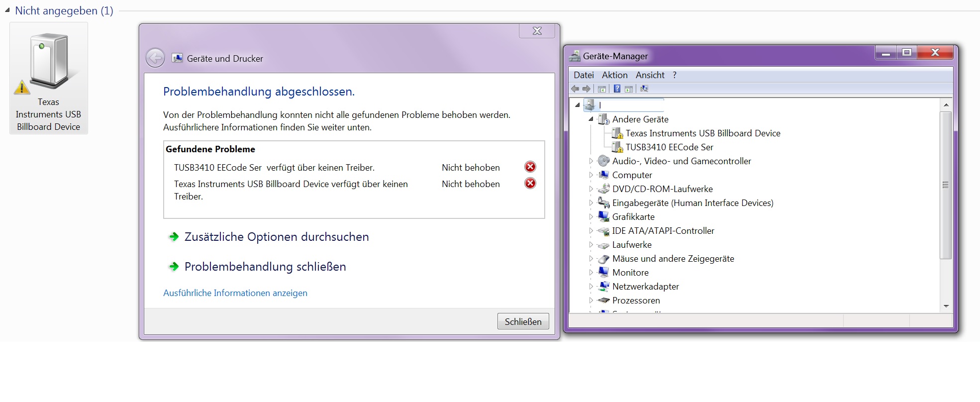Open Ausführliche Informationen anzeigen link
Image resolution: width=980 pixels, height=402 pixels.
(x=235, y=293)
